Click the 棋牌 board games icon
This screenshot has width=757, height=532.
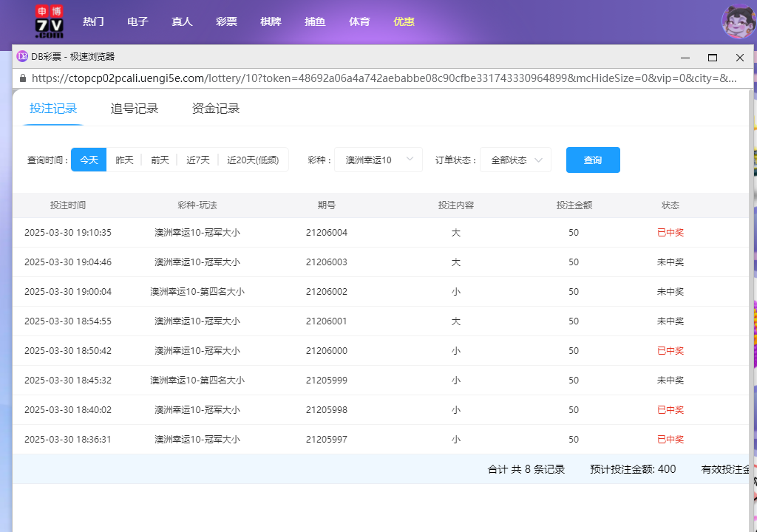[x=271, y=21]
